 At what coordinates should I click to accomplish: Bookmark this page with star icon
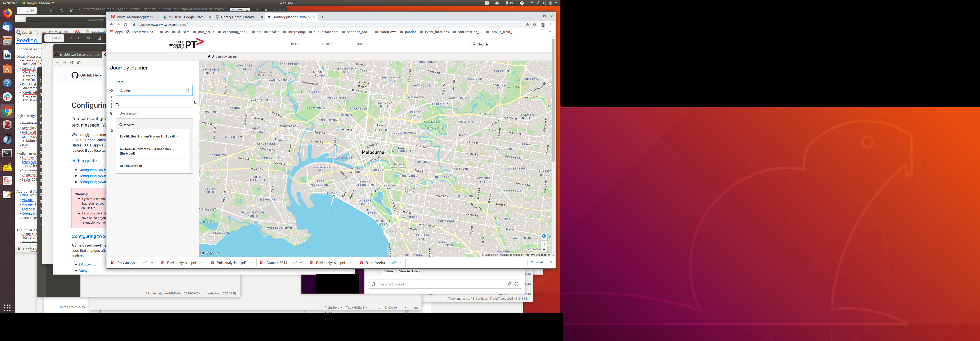click(534, 25)
